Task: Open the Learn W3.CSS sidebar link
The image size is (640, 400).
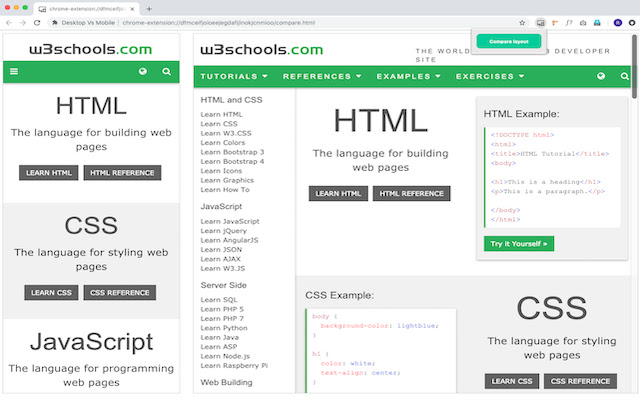Action: pos(226,133)
